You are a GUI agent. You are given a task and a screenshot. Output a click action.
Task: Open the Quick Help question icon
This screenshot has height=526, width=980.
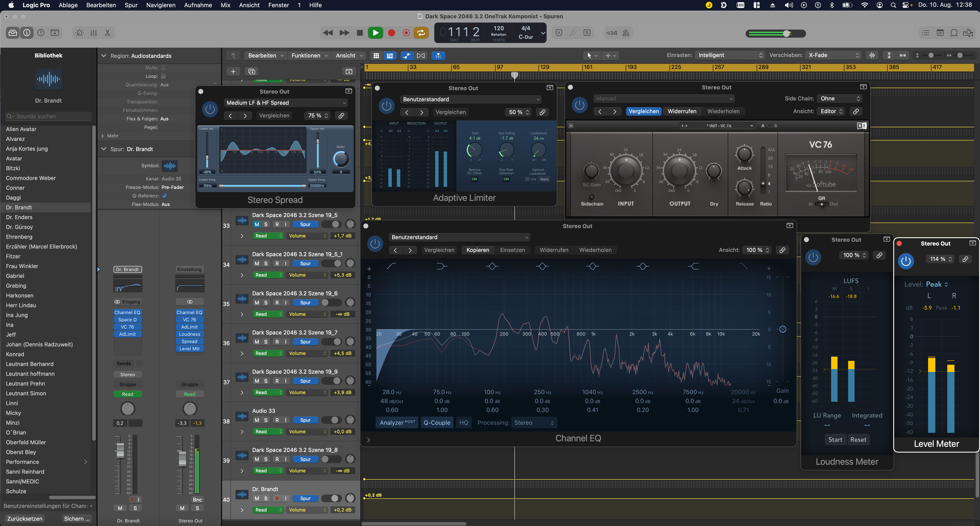tap(41, 33)
